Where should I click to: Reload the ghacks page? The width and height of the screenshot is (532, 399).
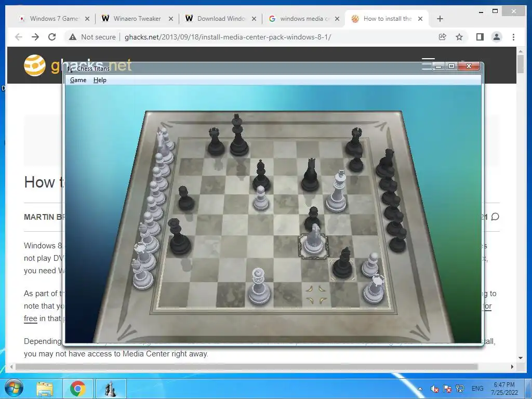pyautogui.click(x=52, y=37)
